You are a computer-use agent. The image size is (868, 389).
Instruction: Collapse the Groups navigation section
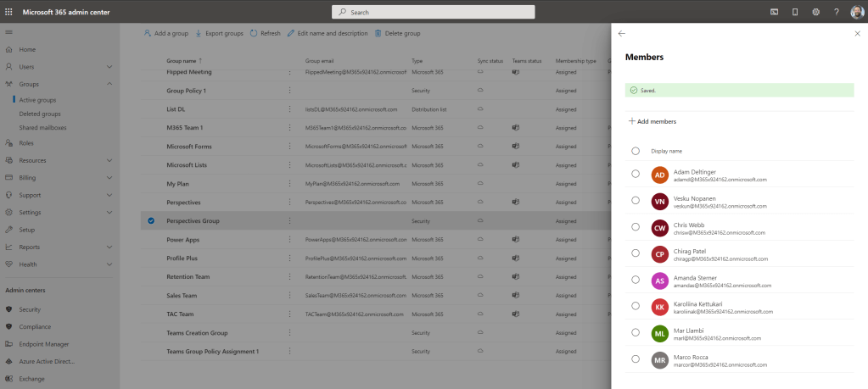coord(109,84)
